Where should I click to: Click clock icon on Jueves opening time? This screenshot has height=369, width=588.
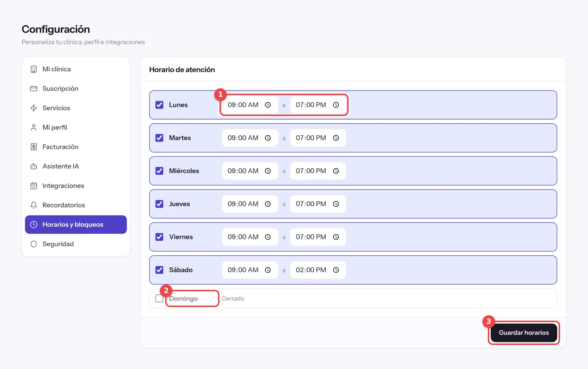point(268,204)
